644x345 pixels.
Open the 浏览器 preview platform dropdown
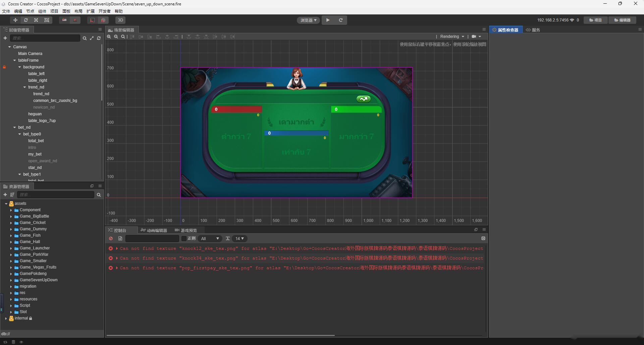[308, 20]
